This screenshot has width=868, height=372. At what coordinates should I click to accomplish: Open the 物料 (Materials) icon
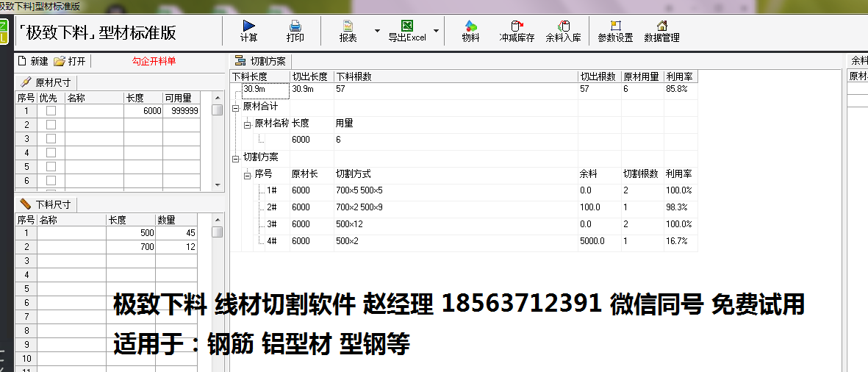[470, 26]
